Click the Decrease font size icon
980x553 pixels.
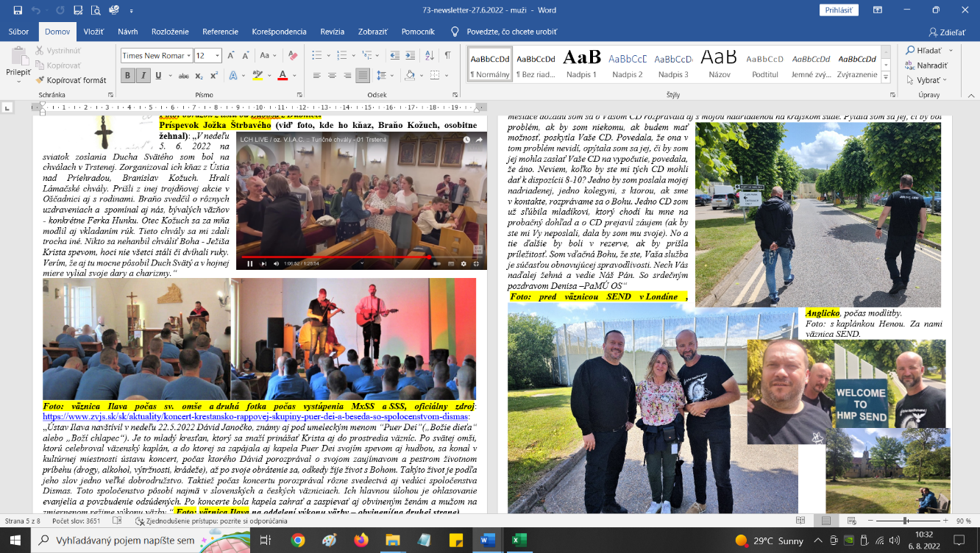246,56
